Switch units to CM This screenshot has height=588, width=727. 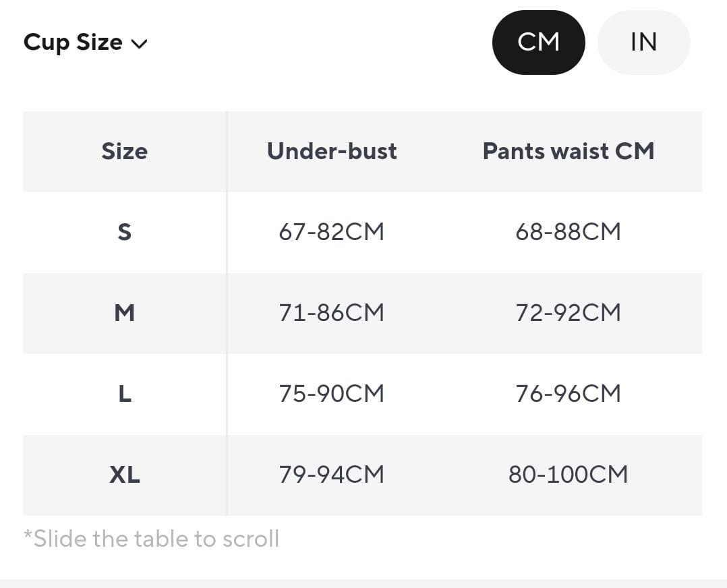[x=538, y=42]
